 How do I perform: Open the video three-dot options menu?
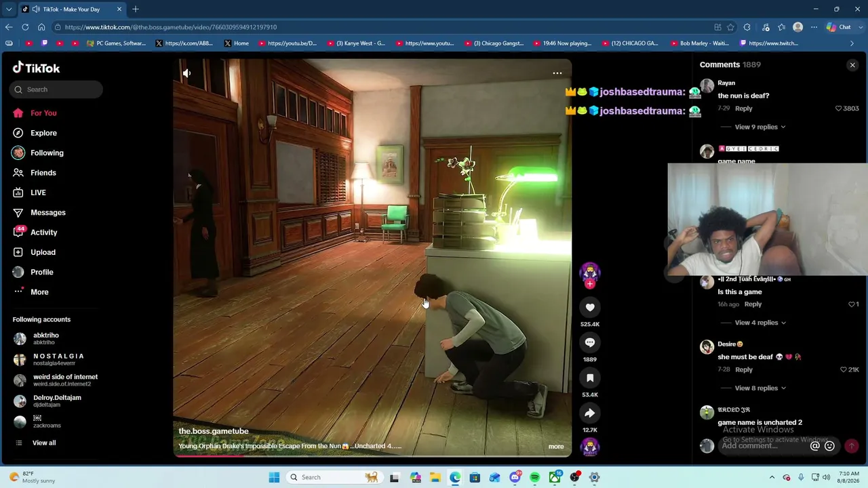click(x=557, y=73)
